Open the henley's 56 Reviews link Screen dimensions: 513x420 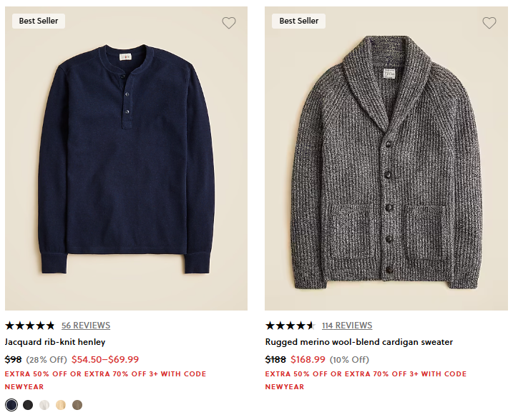coord(86,326)
